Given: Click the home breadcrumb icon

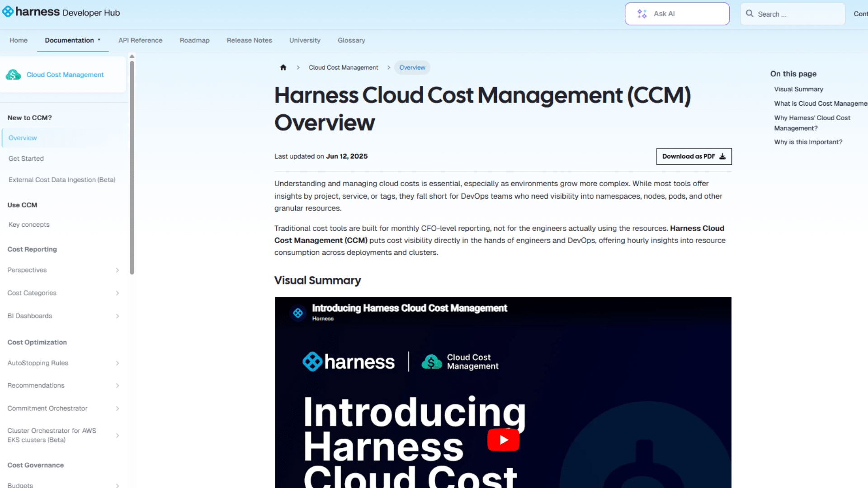Looking at the screenshot, I should point(283,67).
